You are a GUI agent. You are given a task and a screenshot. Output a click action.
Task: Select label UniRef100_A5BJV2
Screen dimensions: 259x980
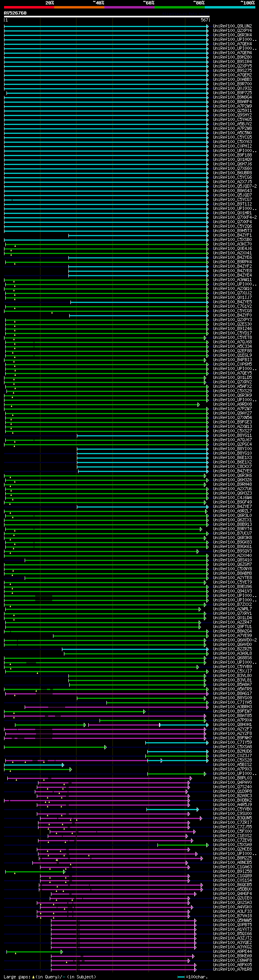[x=232, y=124]
